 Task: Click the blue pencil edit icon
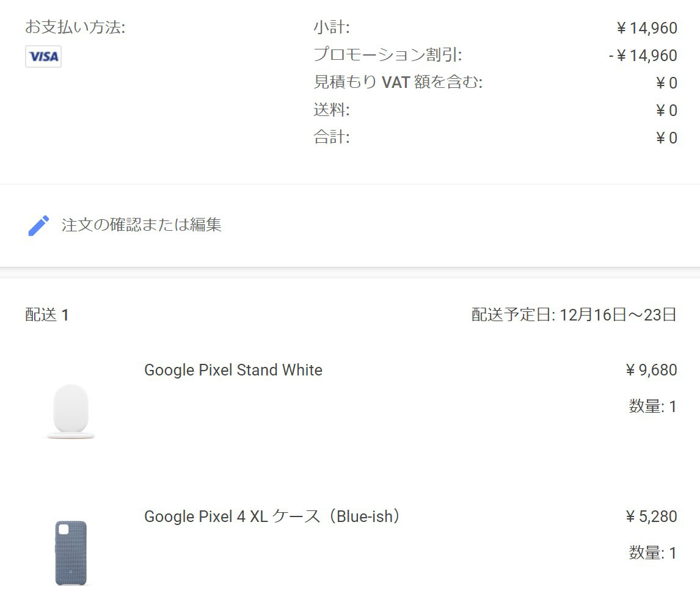pyautogui.click(x=38, y=225)
